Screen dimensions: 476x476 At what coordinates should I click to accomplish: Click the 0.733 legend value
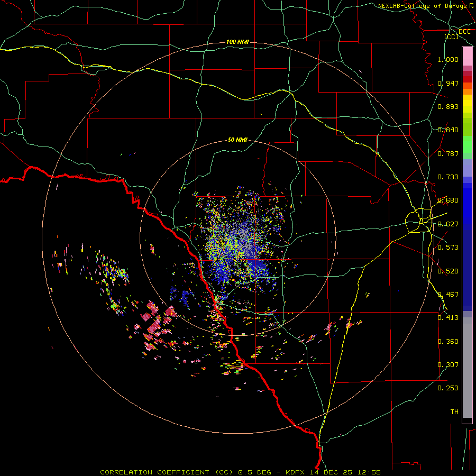click(x=448, y=177)
